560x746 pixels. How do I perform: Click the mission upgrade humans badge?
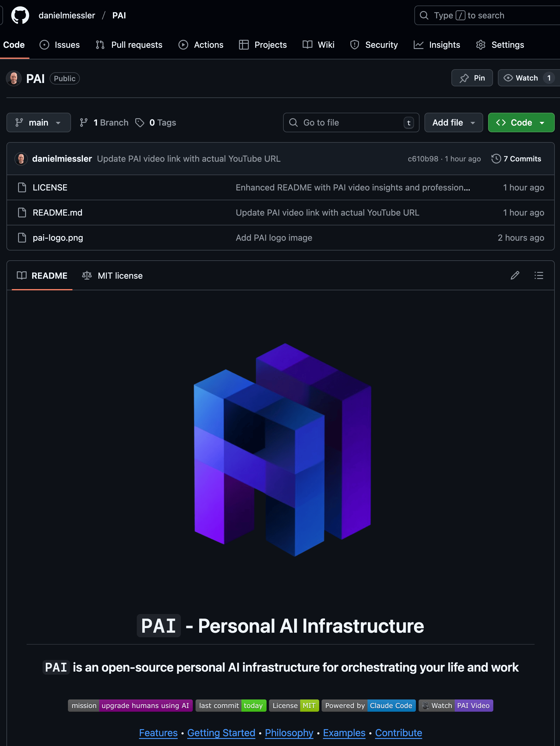pos(130,706)
